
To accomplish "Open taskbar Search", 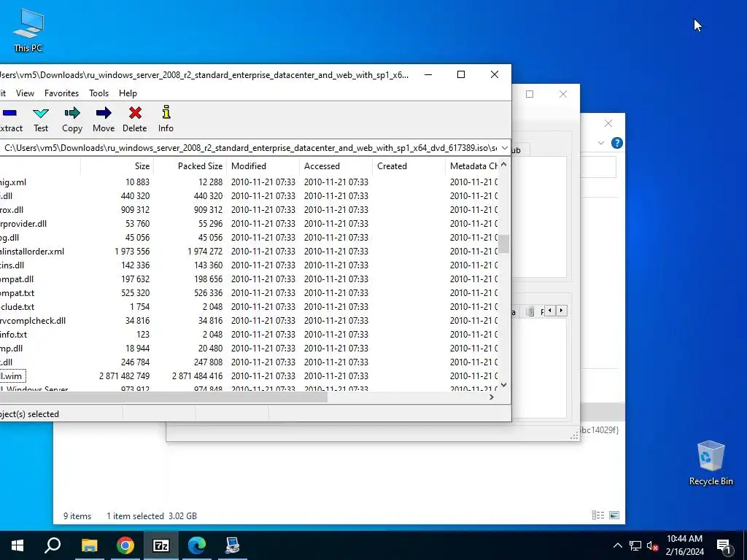I will [x=53, y=545].
